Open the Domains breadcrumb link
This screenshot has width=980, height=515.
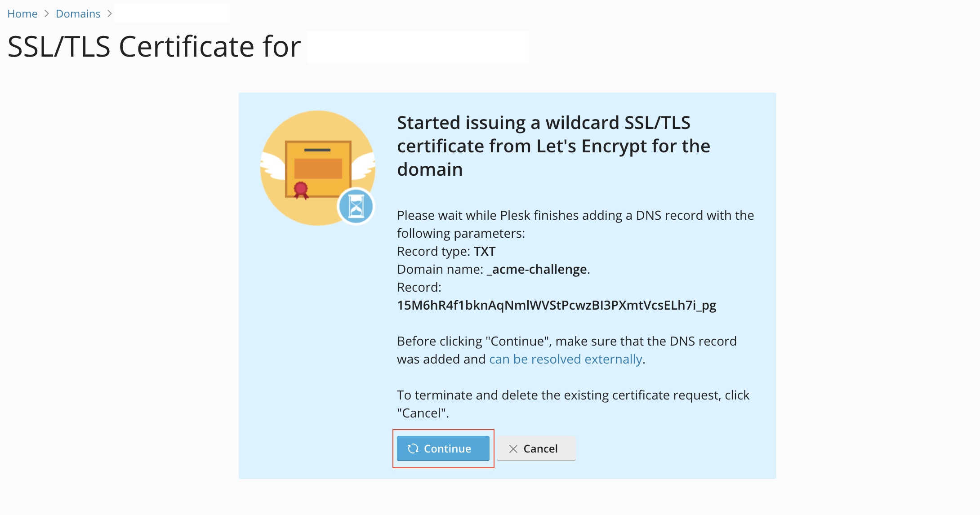tap(78, 14)
